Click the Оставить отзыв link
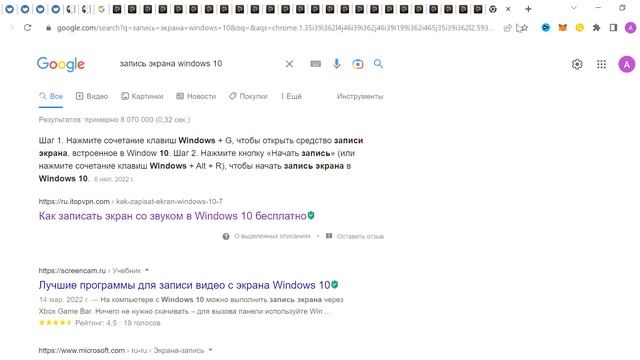The image size is (640, 360). point(360,236)
